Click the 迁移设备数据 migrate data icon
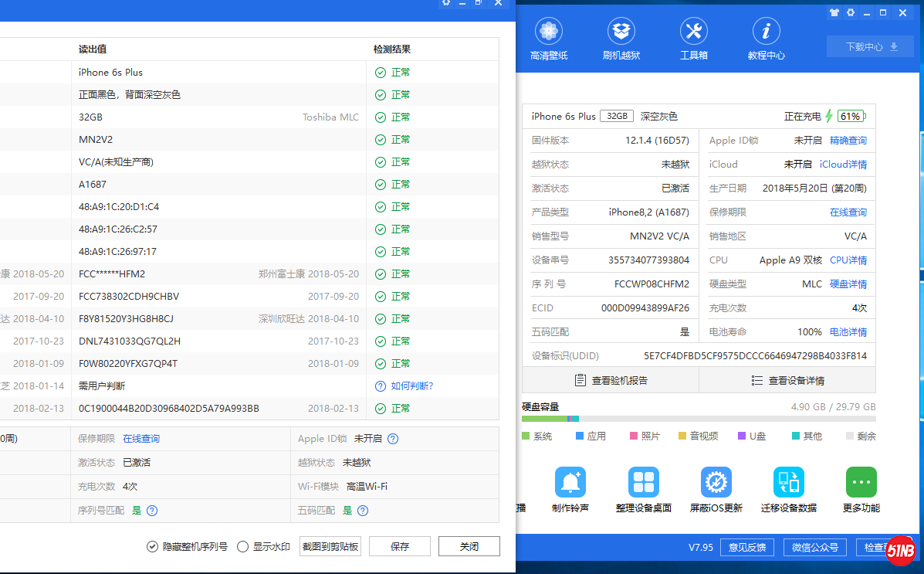The image size is (924, 574). click(788, 482)
